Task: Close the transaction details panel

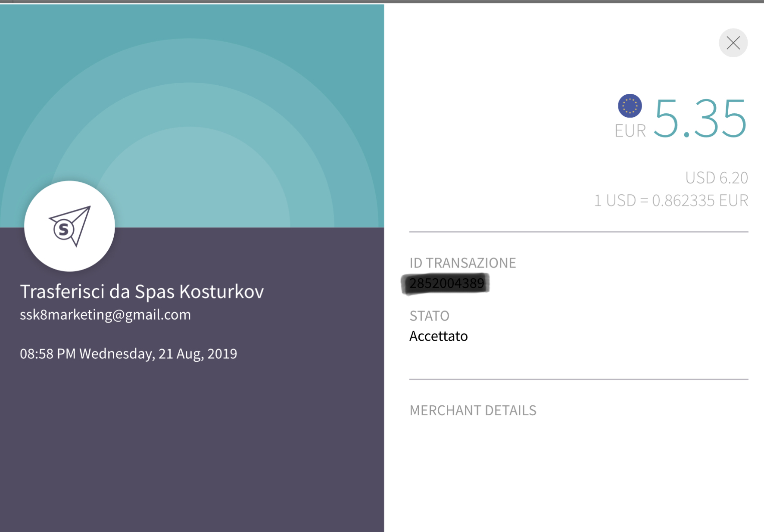Action: pos(733,43)
